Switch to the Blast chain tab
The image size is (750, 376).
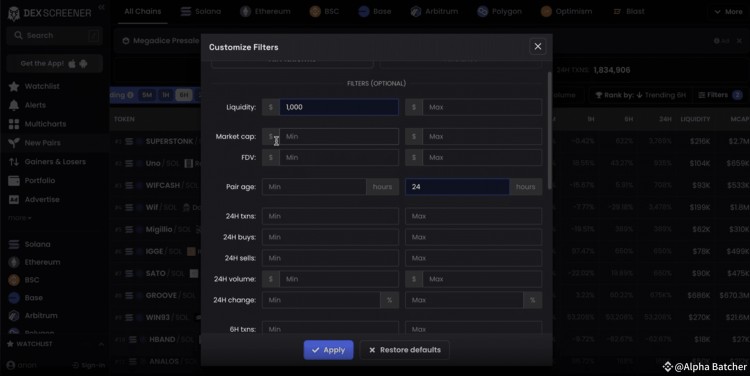point(629,11)
